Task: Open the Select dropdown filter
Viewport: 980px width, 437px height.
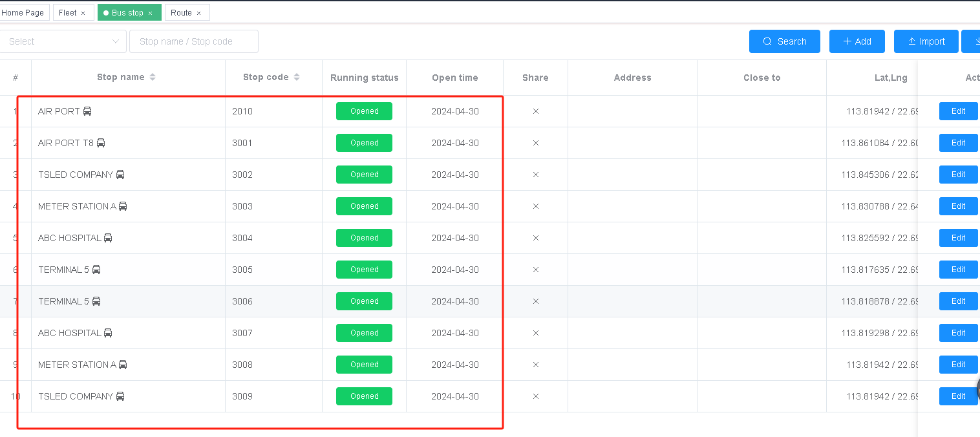Action: (63, 41)
